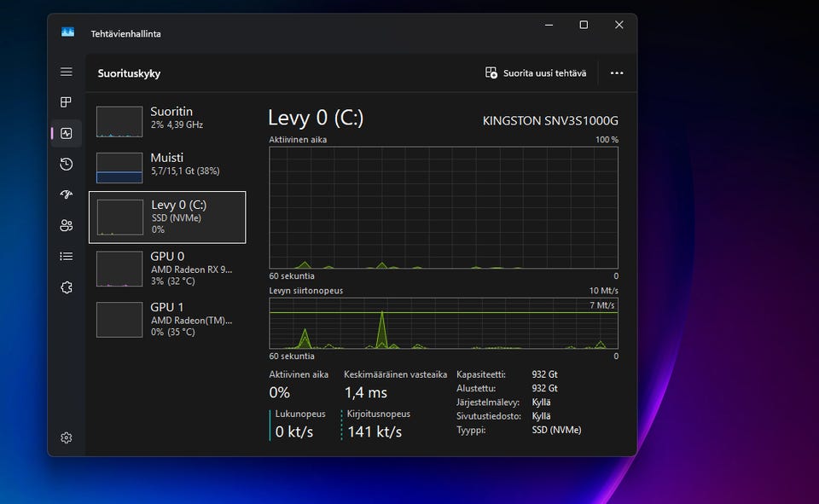
Task: Click the 0 kt/s read speed value
Action: [x=294, y=432]
